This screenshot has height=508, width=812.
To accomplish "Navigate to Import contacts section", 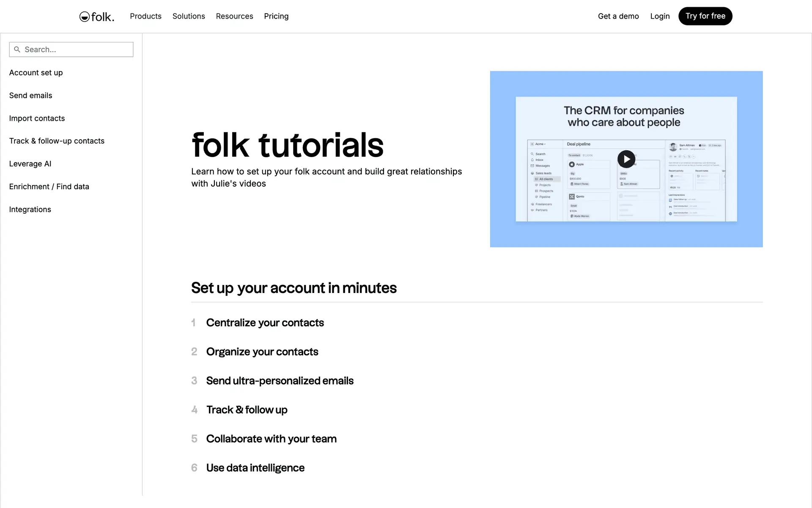I will point(37,119).
